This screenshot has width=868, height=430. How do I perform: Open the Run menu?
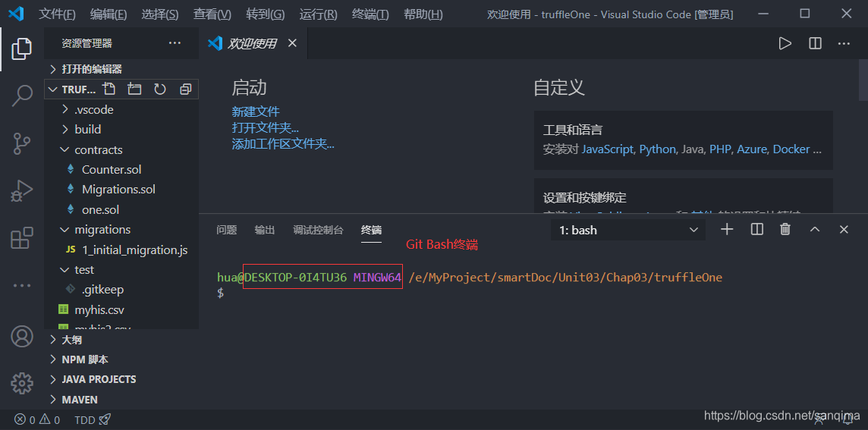318,14
